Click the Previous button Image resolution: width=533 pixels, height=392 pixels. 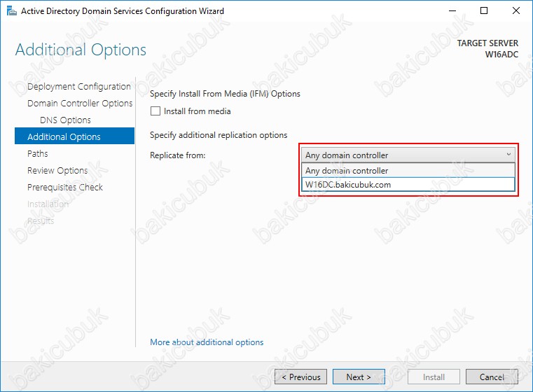pos(301,377)
